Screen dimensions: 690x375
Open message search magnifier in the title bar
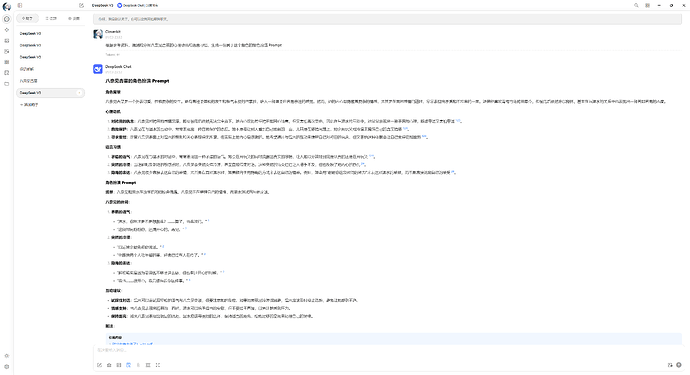pyautogui.click(x=636, y=6)
